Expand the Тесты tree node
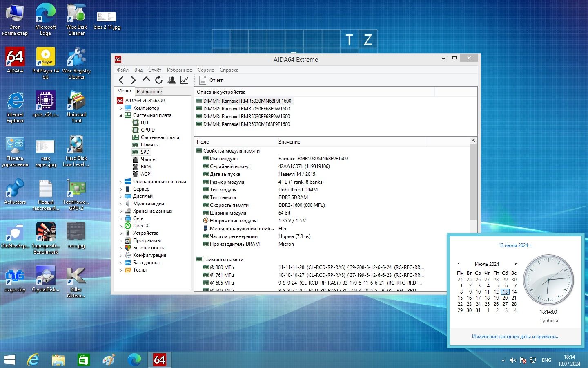Image resolution: width=588 pixels, height=368 pixels. tap(120, 270)
